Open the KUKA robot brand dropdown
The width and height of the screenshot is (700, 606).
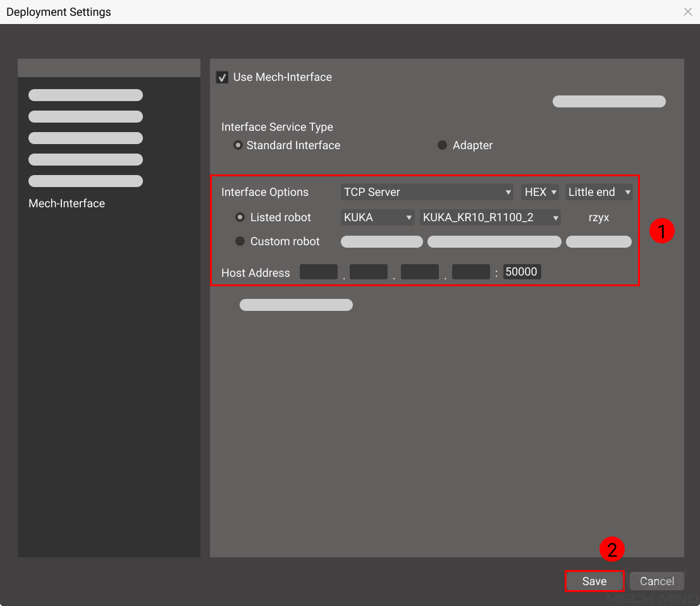[378, 217]
